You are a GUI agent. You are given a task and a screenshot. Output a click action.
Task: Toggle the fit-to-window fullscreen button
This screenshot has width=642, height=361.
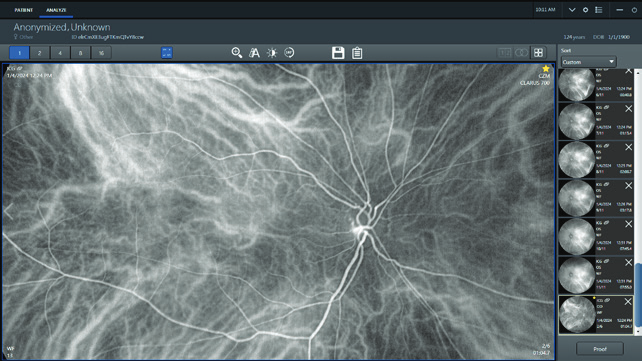point(167,53)
